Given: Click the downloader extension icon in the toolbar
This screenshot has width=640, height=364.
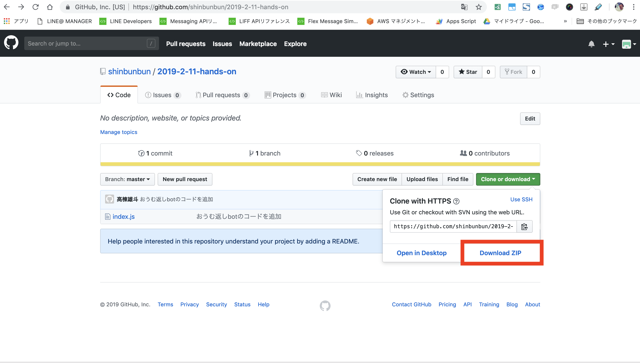Looking at the screenshot, I should click(x=583, y=7).
